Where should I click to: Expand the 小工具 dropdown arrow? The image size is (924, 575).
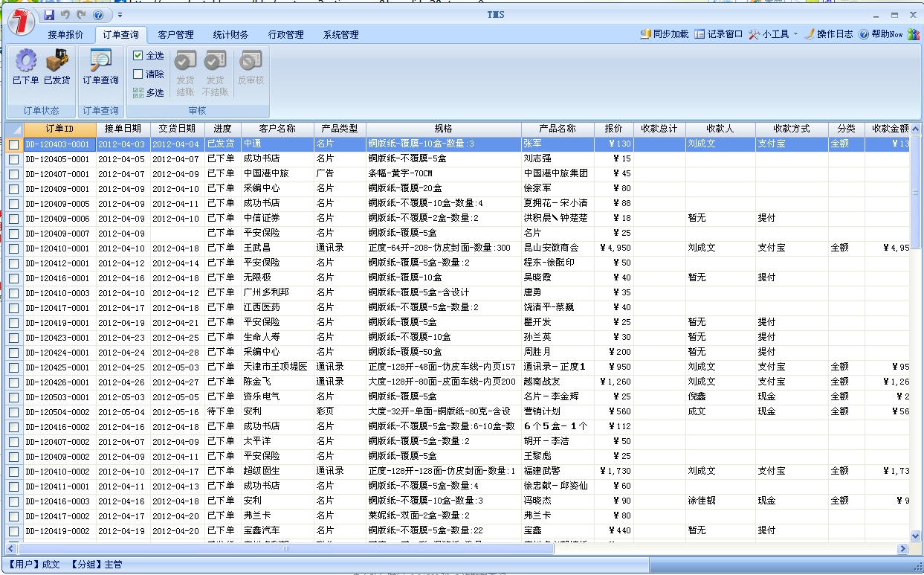pyautogui.click(x=795, y=34)
